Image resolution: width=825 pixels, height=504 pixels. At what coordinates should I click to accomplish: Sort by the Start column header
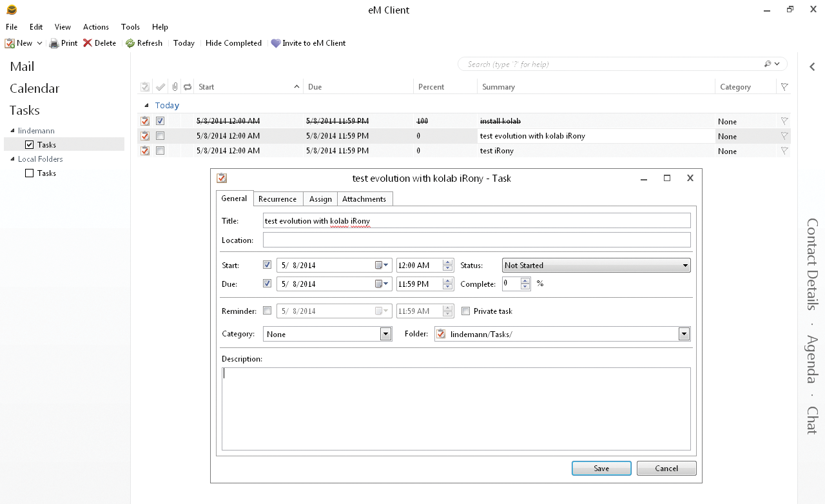point(248,86)
